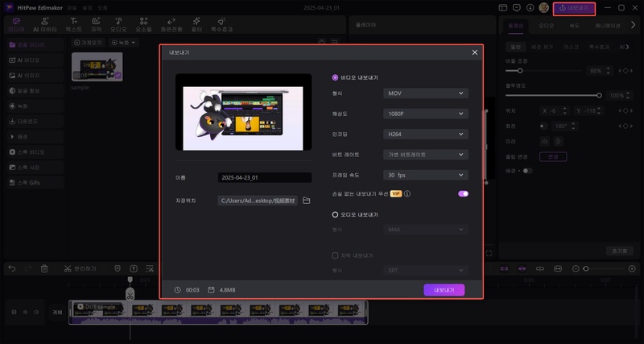Open the 1080P resolution dropdown

tap(426, 114)
